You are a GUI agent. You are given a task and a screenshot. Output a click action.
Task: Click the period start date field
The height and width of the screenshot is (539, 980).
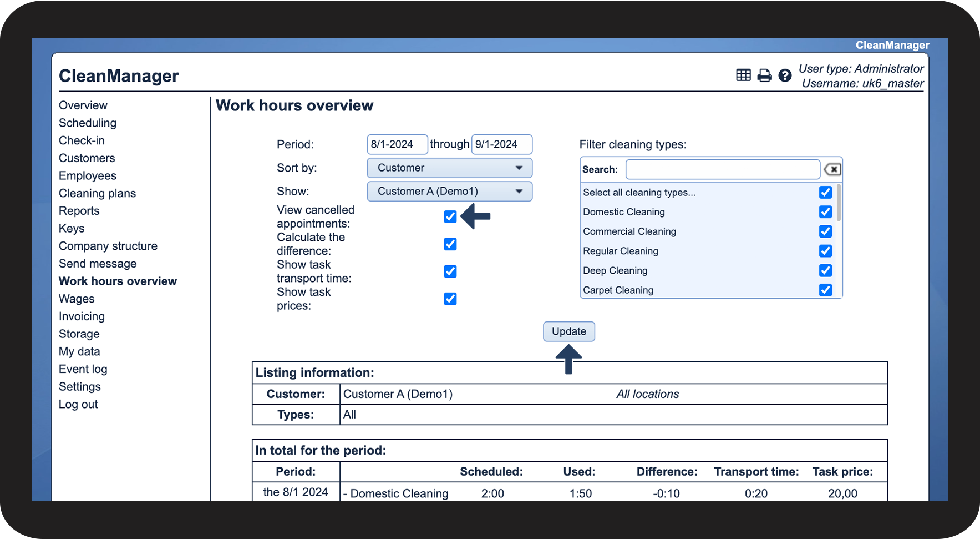tap(397, 144)
